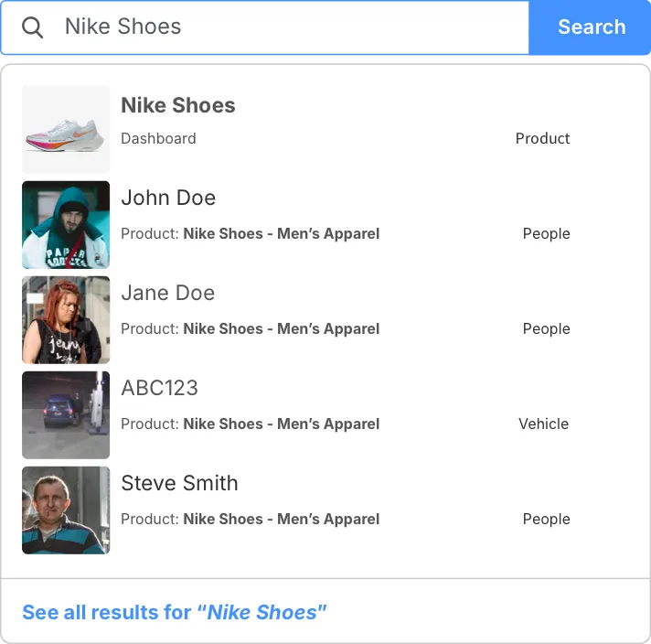Click product description under John Doe

[x=251, y=233]
